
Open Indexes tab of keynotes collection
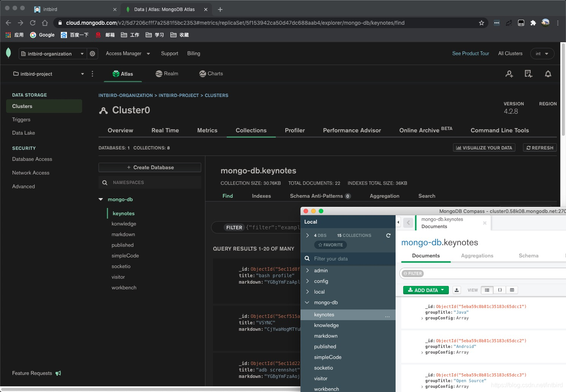coord(261,196)
